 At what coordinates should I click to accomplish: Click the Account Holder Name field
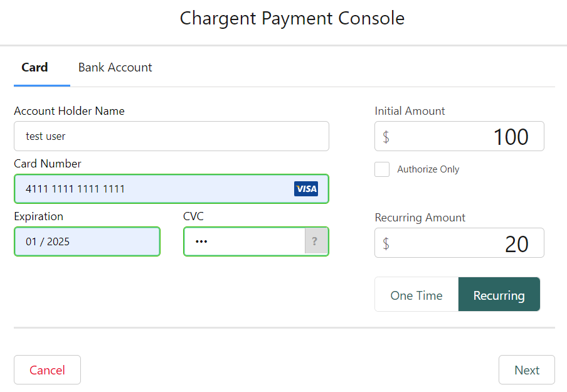(x=171, y=136)
